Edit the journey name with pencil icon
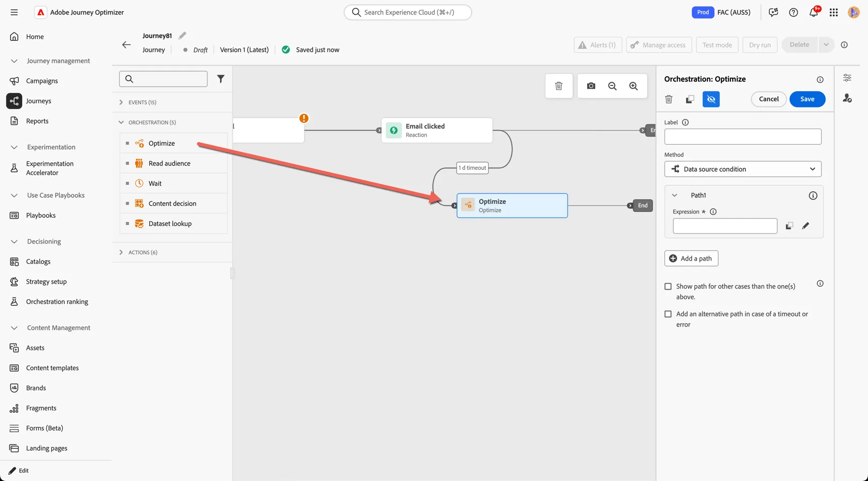The image size is (868, 481). 182,35
